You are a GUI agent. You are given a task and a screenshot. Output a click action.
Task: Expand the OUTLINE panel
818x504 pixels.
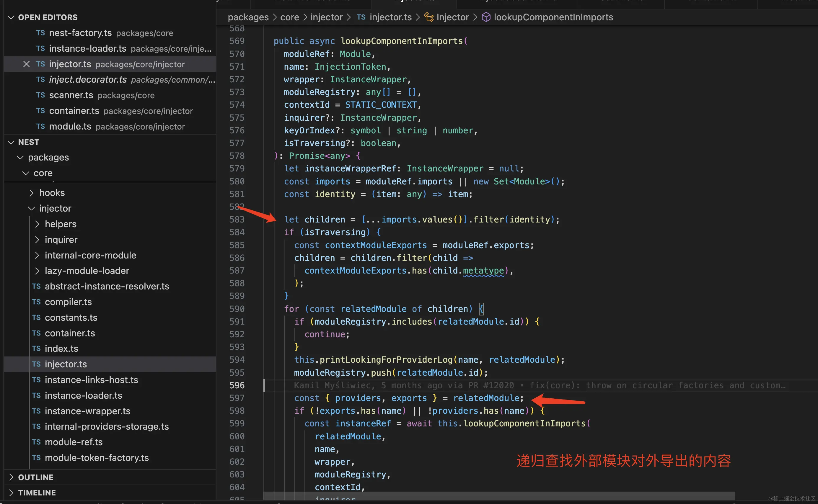coord(11,477)
